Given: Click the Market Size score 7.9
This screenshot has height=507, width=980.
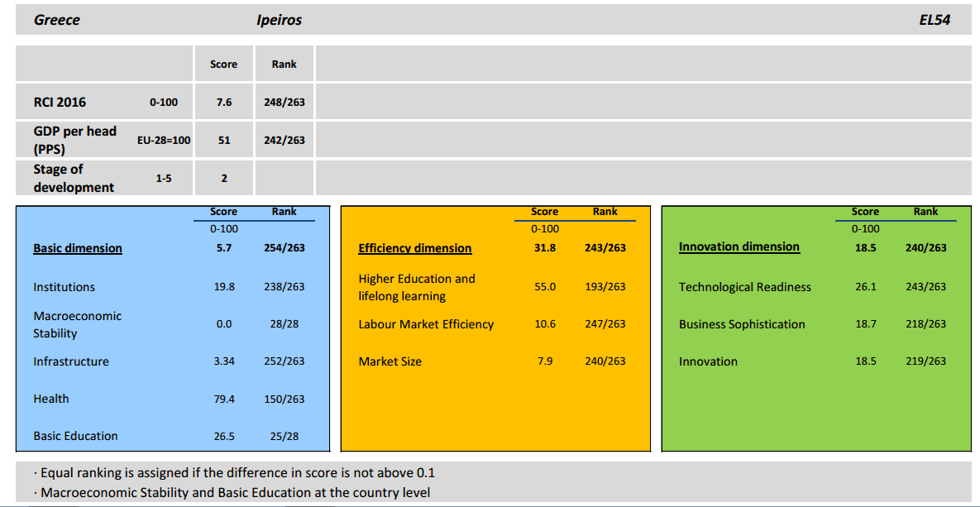Looking at the screenshot, I should [x=544, y=361].
